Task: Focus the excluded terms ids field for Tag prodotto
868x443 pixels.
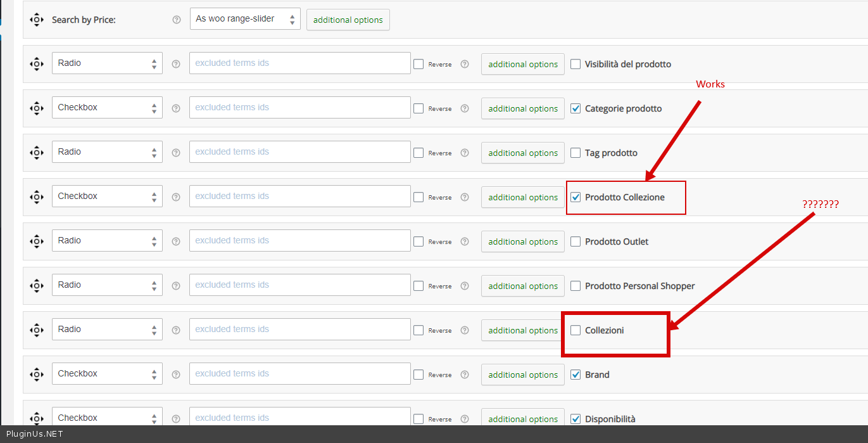Action: pos(299,152)
